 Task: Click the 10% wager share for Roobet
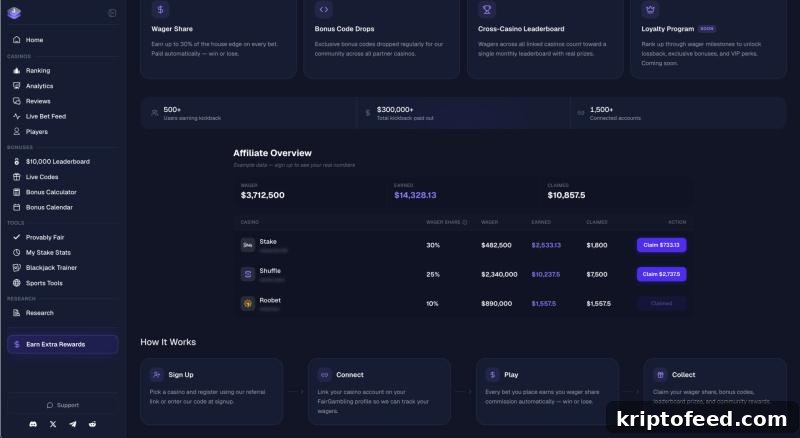tap(432, 304)
